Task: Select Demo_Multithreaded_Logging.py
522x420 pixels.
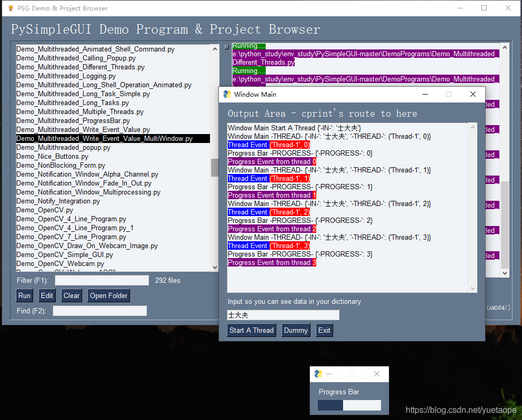Action: coord(113,76)
